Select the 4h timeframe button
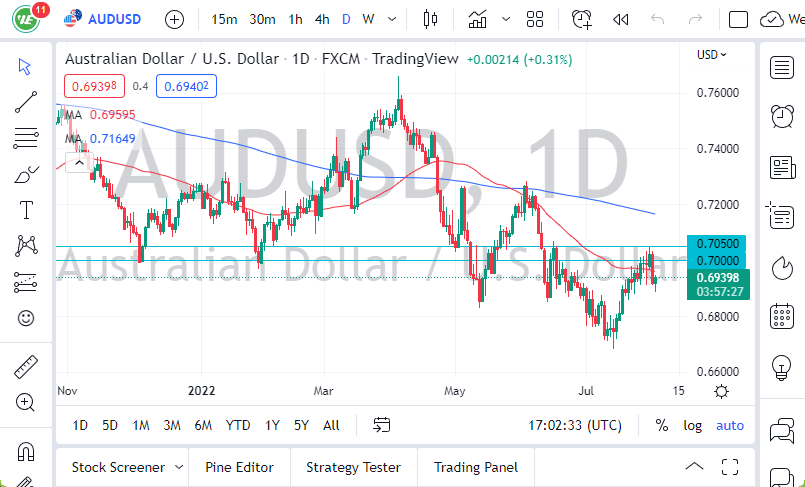 [322, 19]
